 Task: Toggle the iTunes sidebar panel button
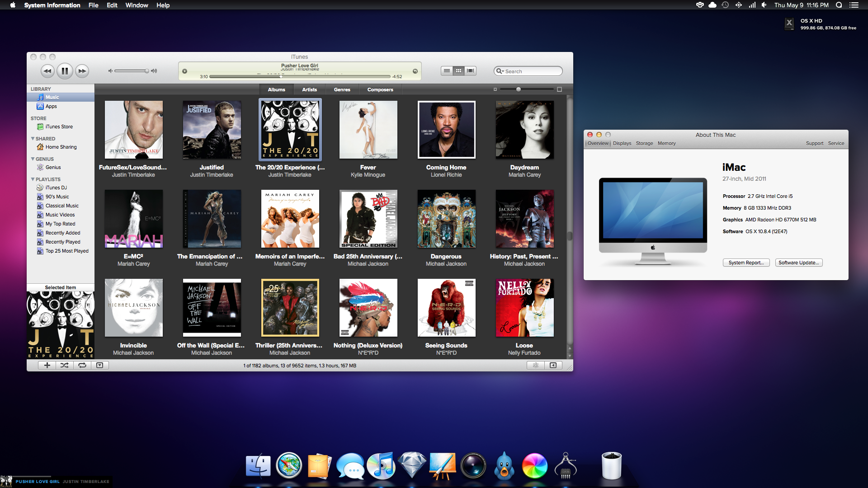pyautogui.click(x=553, y=365)
